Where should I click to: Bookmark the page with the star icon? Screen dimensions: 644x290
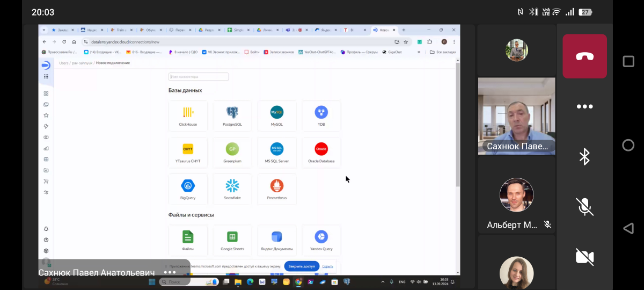coord(406,41)
